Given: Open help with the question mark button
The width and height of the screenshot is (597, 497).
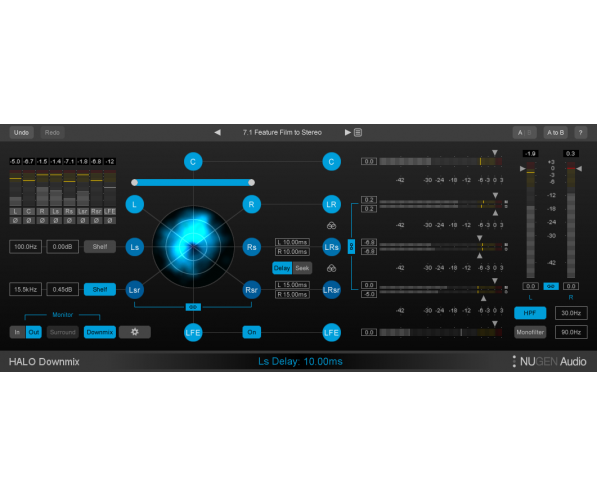Looking at the screenshot, I should [x=580, y=133].
